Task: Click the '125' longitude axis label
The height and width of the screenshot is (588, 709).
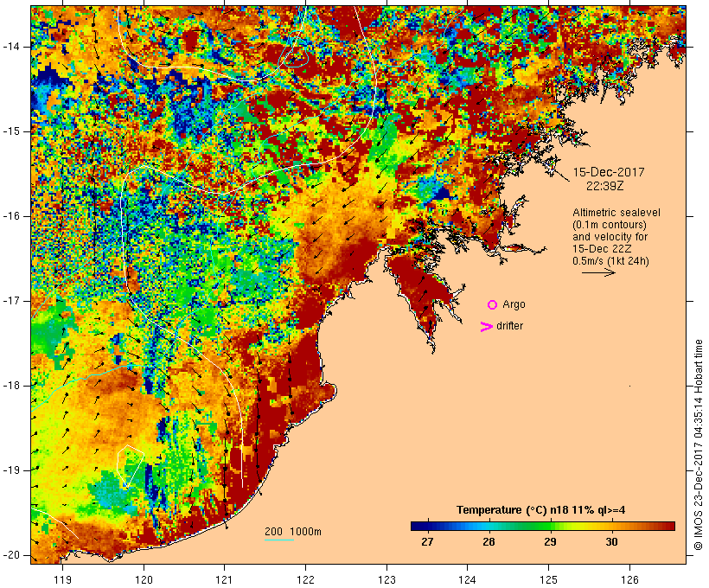Action: point(548,579)
